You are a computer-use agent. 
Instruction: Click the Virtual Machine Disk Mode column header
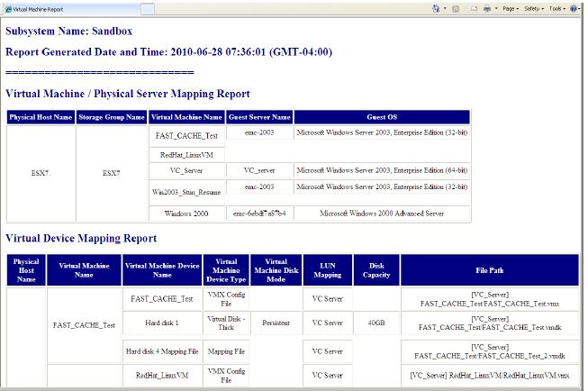(x=276, y=270)
